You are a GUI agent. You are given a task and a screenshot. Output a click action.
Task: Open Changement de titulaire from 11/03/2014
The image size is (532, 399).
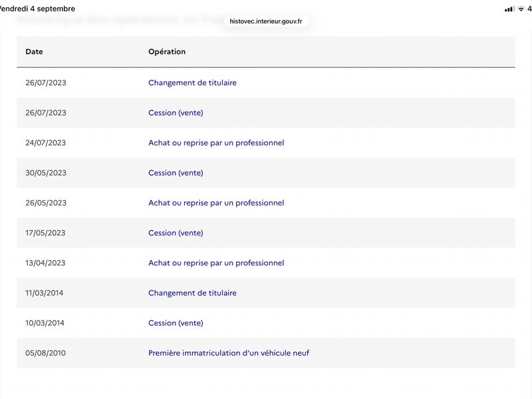pos(192,293)
